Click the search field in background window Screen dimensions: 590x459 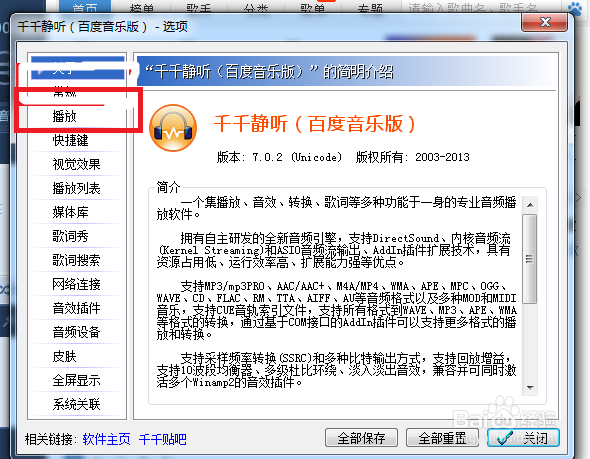[482, 7]
